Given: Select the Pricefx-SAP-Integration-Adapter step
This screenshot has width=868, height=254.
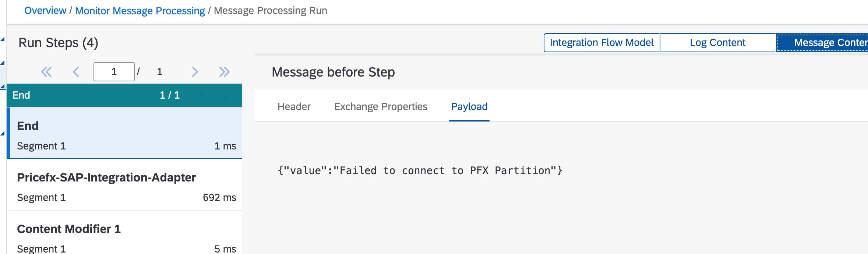Looking at the screenshot, I should pos(125,185).
